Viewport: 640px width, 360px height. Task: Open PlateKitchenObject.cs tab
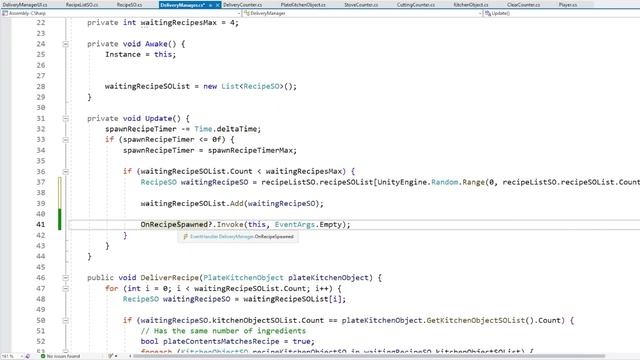(x=303, y=5)
